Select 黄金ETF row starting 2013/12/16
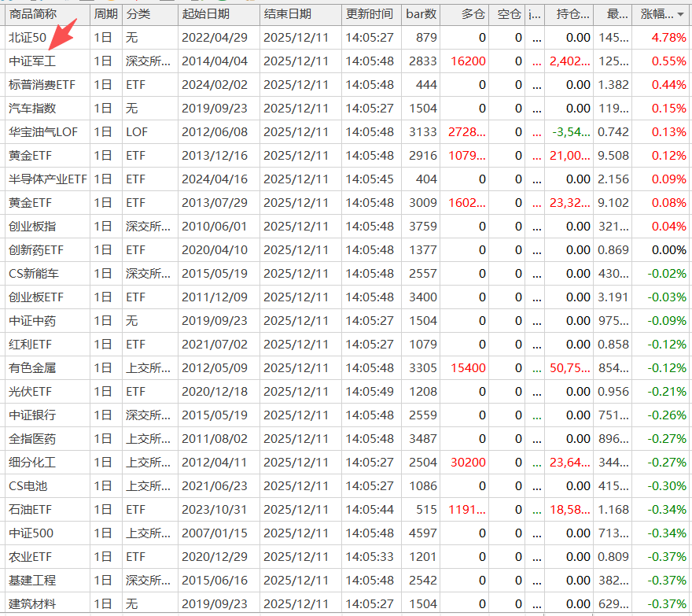Screen dimensions: 692x616 [x=30, y=156]
